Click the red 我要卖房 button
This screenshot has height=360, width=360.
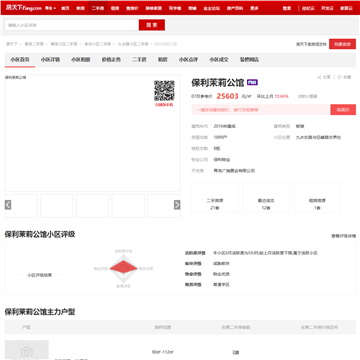point(342,44)
